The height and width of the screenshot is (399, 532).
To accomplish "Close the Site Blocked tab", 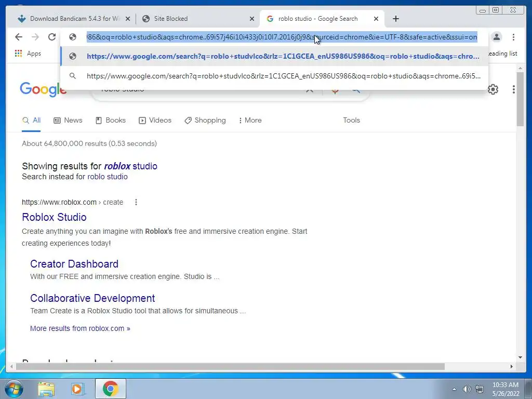I will pyautogui.click(x=252, y=19).
